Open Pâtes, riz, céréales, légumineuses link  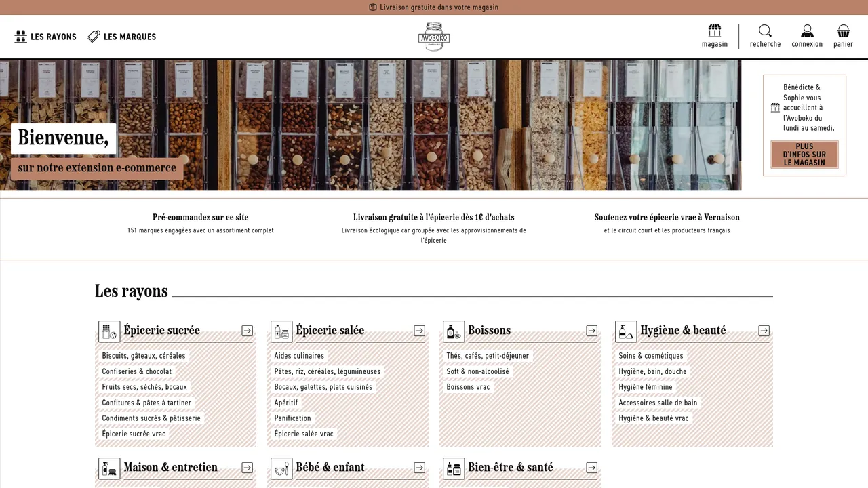click(x=328, y=371)
